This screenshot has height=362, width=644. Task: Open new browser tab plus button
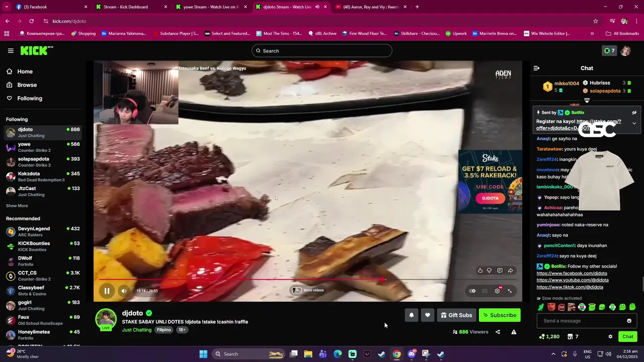(417, 7)
